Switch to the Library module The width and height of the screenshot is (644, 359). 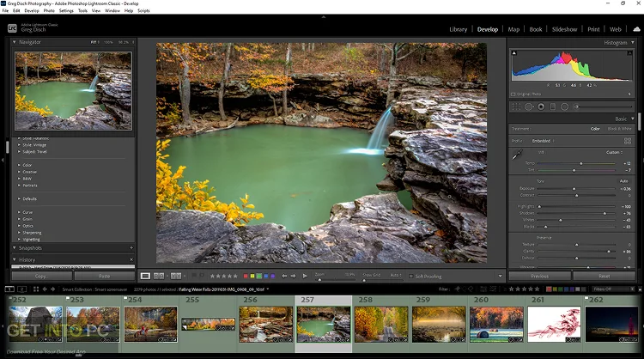(459, 29)
